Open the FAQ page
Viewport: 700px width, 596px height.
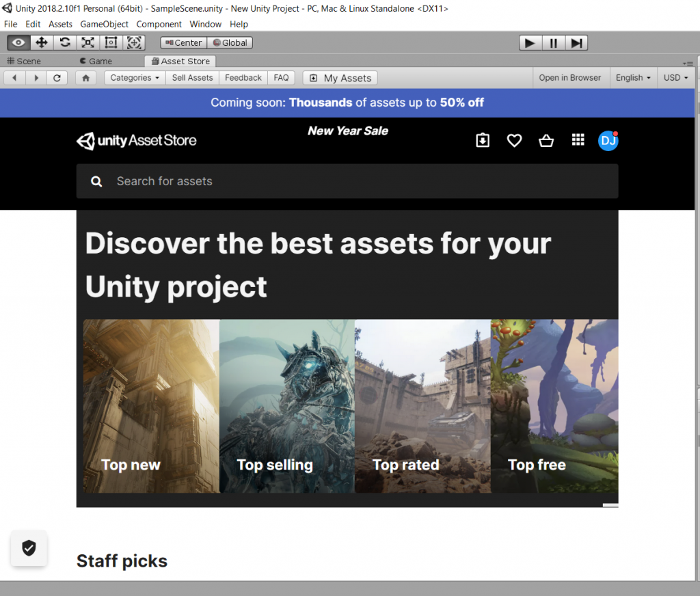(x=281, y=78)
